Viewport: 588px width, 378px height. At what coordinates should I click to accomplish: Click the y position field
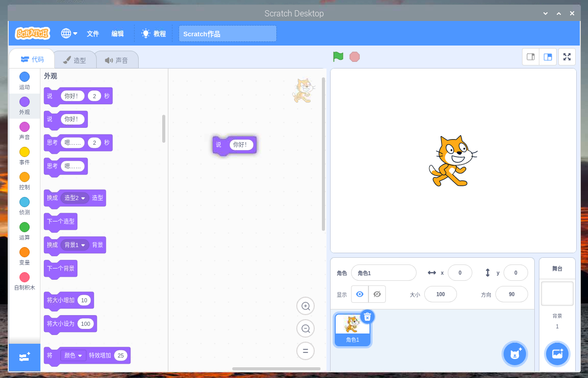(x=516, y=273)
